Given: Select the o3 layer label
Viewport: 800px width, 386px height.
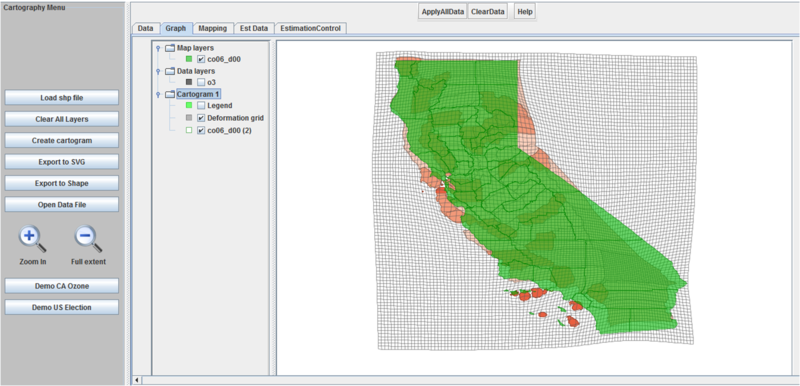Looking at the screenshot, I should pos(211,82).
